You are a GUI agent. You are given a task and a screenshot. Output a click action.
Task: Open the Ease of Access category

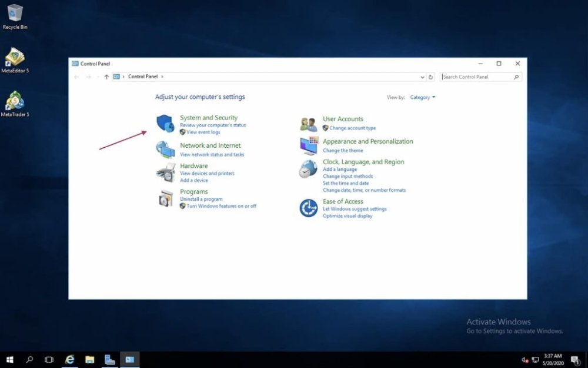coord(343,201)
